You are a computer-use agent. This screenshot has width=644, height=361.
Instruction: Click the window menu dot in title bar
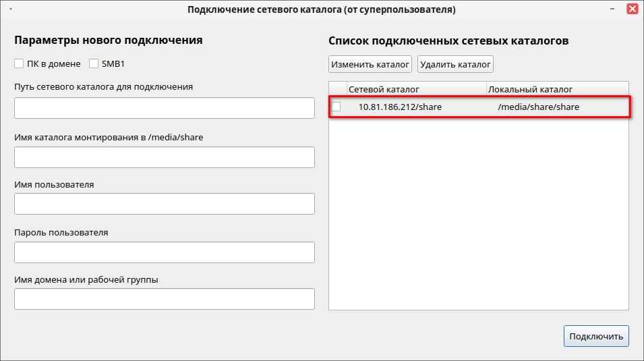click(11, 9)
